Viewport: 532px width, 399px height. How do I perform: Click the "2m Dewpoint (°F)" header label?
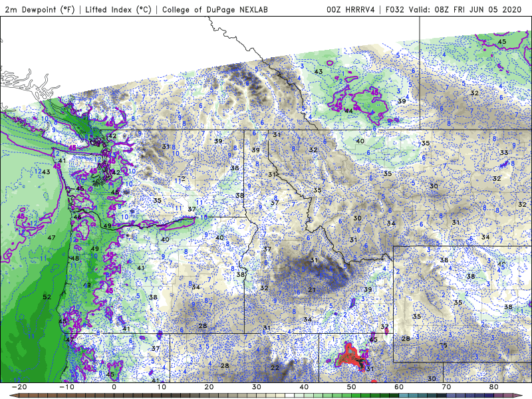[x=40, y=10]
